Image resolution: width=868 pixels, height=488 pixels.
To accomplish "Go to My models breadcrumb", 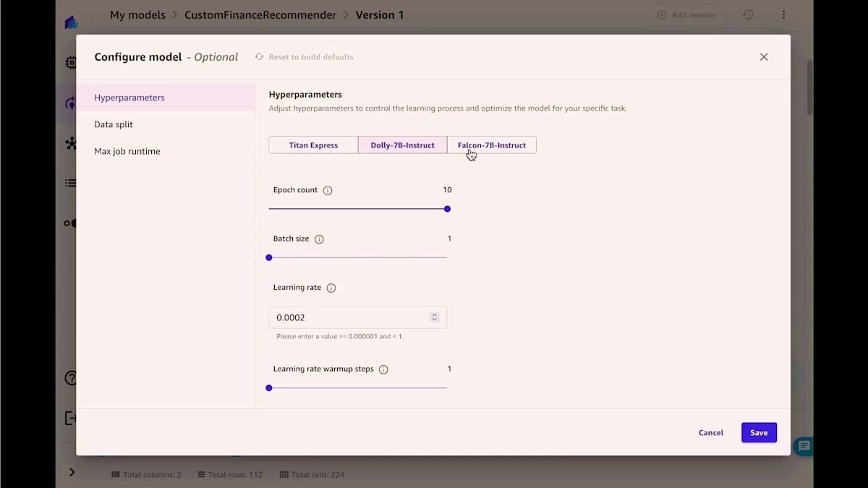I will (x=137, y=14).
